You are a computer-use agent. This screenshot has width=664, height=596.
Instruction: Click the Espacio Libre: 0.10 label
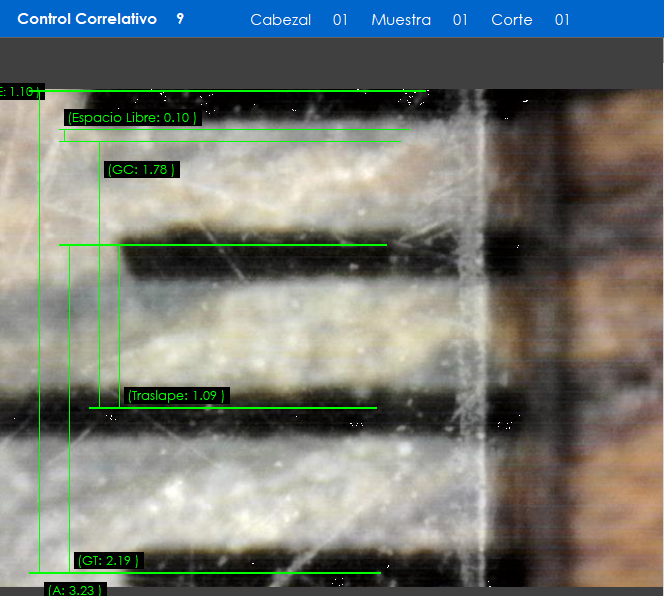coord(132,118)
